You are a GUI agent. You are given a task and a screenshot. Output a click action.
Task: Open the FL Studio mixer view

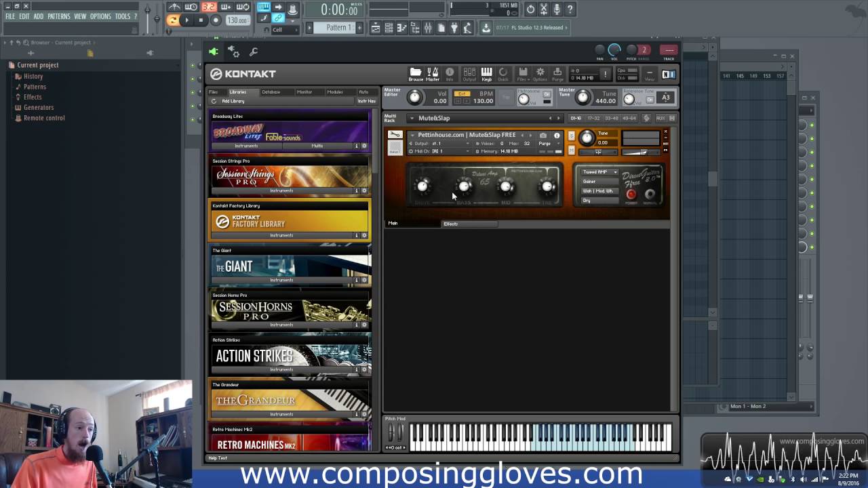coord(428,28)
